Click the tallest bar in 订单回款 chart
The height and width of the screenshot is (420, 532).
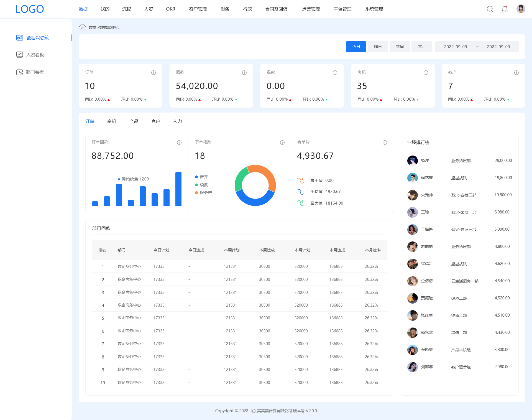point(178,189)
